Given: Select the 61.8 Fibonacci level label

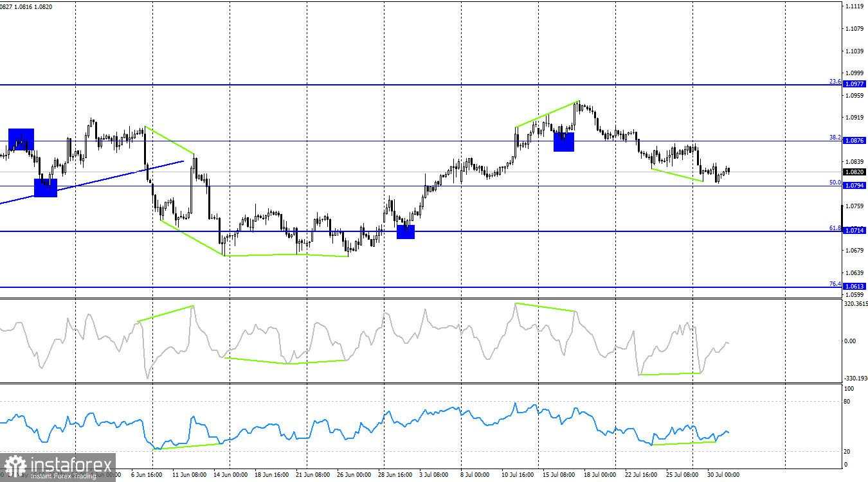Looking at the screenshot, I should [835, 228].
